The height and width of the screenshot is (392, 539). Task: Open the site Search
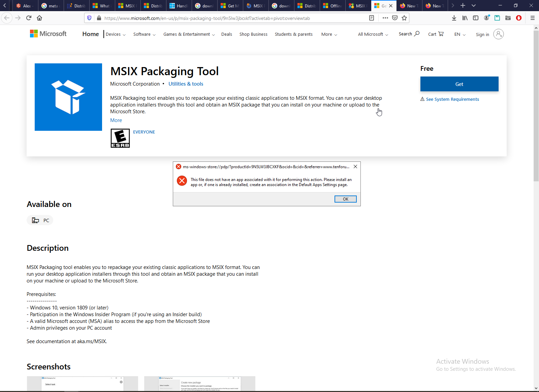[409, 34]
